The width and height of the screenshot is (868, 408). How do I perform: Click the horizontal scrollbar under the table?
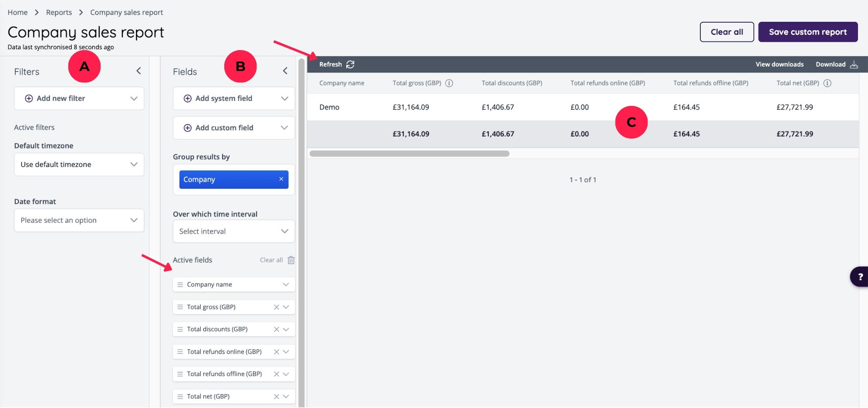pyautogui.click(x=409, y=154)
